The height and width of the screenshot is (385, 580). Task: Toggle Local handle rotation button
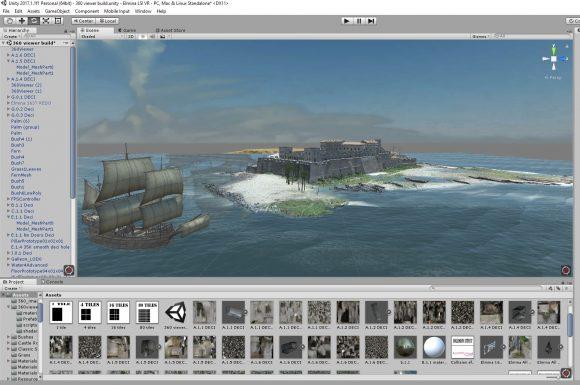click(x=107, y=21)
